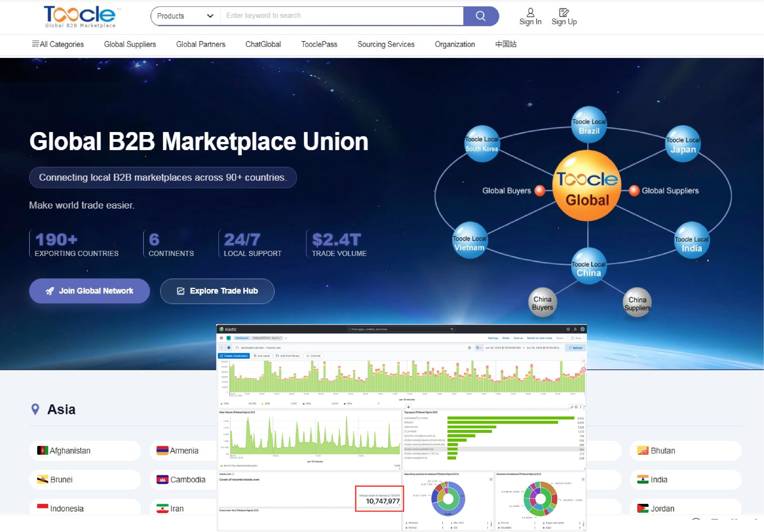
Task: Focus the keyword search input field
Action: 342,16
